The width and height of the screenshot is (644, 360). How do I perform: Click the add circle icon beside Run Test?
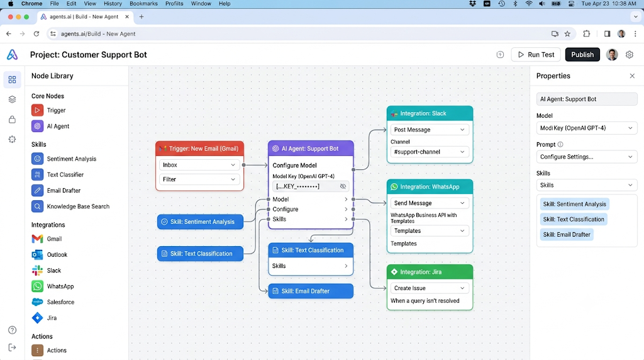500,55
